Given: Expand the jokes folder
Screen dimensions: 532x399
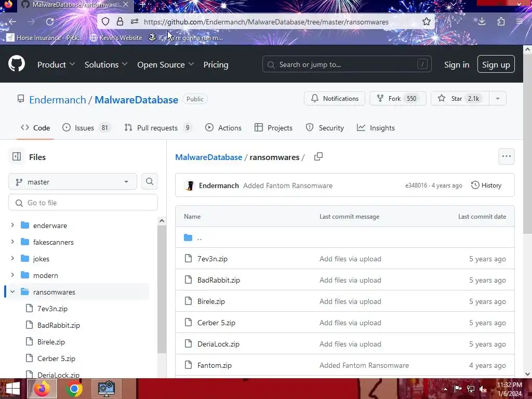Looking at the screenshot, I should 12,258.
